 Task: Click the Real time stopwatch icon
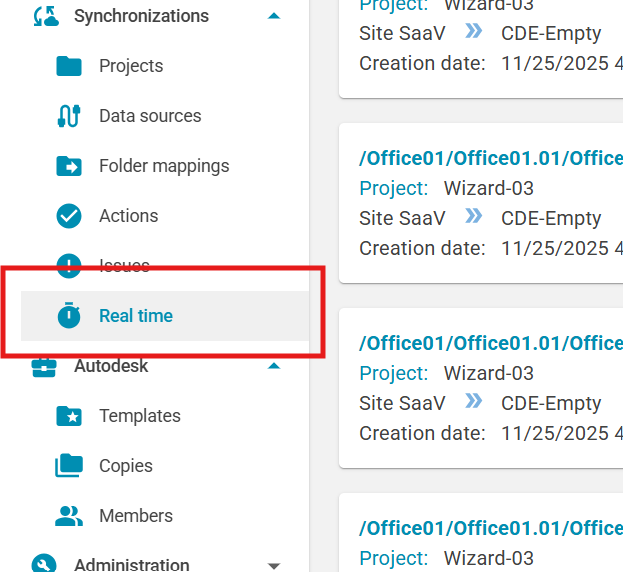(x=69, y=316)
